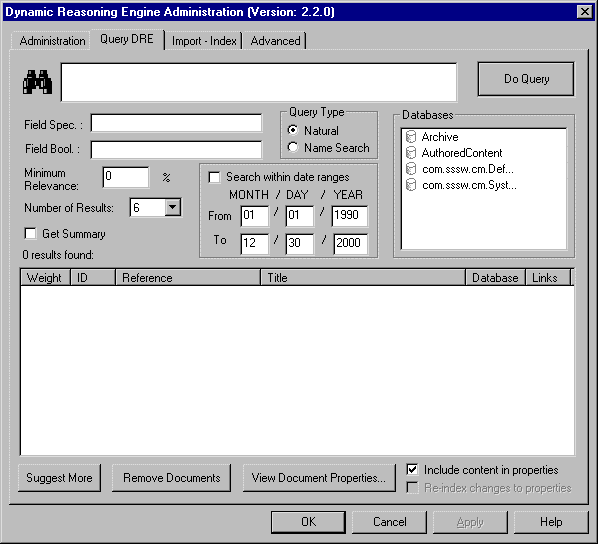Image resolution: width=598 pixels, height=544 pixels.
Task: Open the Number of Results dropdown
Action: click(x=173, y=208)
